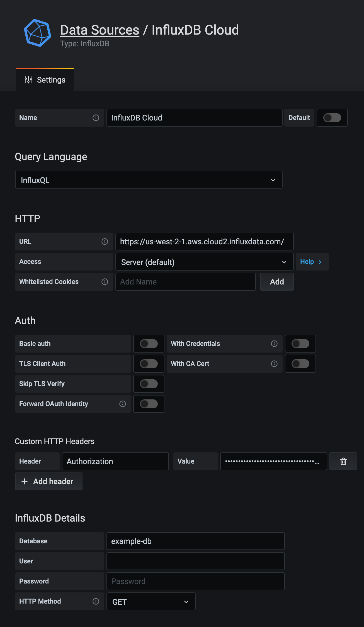The width and height of the screenshot is (364, 627).
Task: Click info icon next to URL label
Action: point(105,242)
